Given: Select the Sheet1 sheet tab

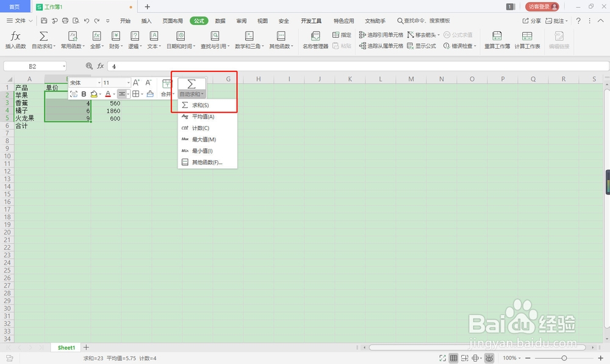Looking at the screenshot, I should pyautogui.click(x=66, y=348).
